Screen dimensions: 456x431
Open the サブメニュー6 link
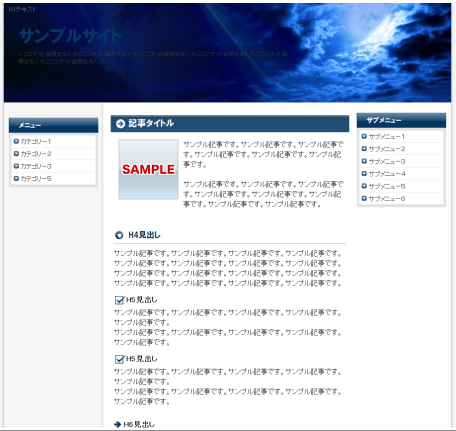pos(387,199)
